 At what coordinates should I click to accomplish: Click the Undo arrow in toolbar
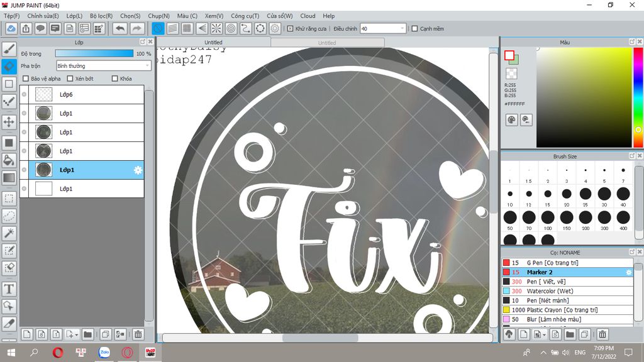[x=120, y=29]
